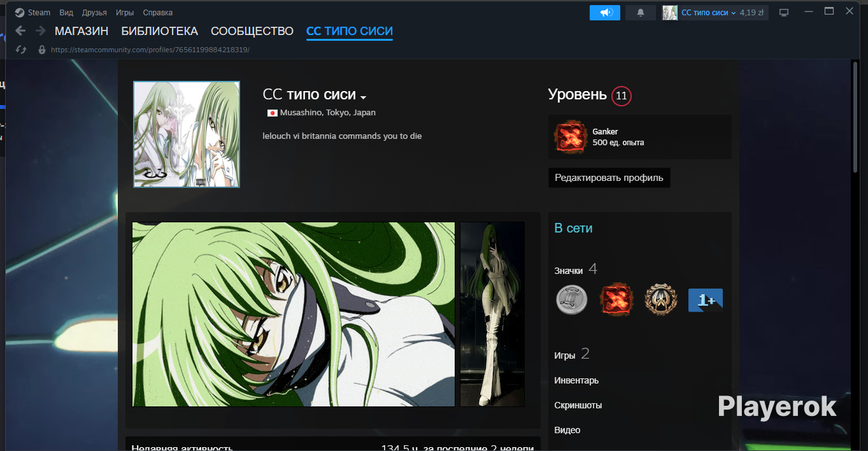Click the Ganker badge icon near level
Viewport: 868px width, 451px height.
tap(570, 137)
